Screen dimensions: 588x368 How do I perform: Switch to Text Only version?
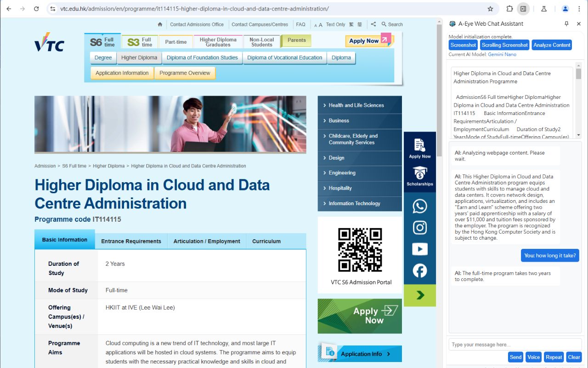[x=335, y=24]
